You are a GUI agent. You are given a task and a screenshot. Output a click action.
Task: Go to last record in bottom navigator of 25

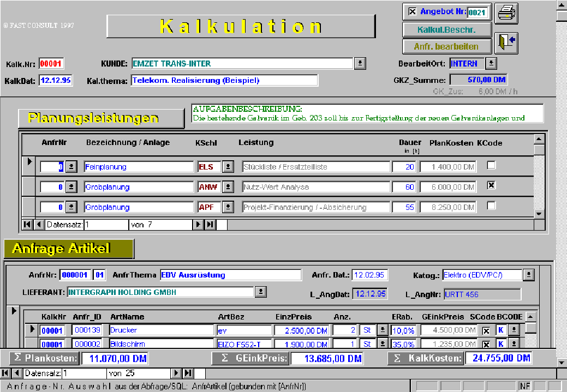(188, 373)
